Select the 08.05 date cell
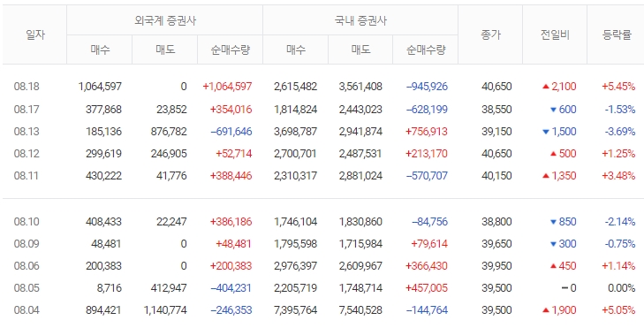This screenshot has height=328, width=644. click(x=27, y=288)
